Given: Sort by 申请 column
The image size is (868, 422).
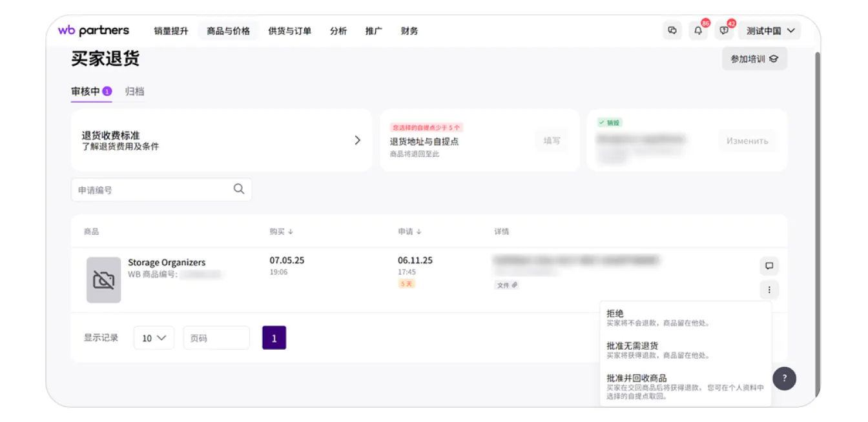Looking at the screenshot, I should coord(409,232).
